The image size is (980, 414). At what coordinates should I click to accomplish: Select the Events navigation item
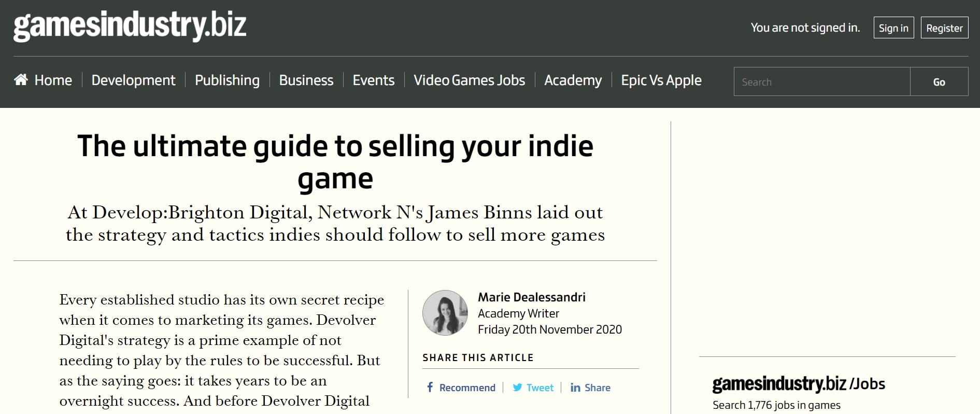pos(374,80)
